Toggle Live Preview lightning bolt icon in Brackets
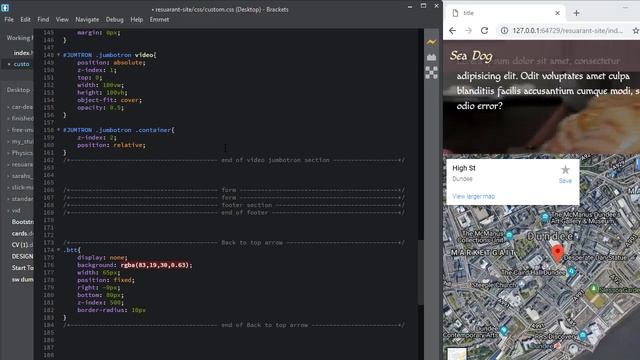Viewport: 640px width, 360px height. tap(431, 42)
